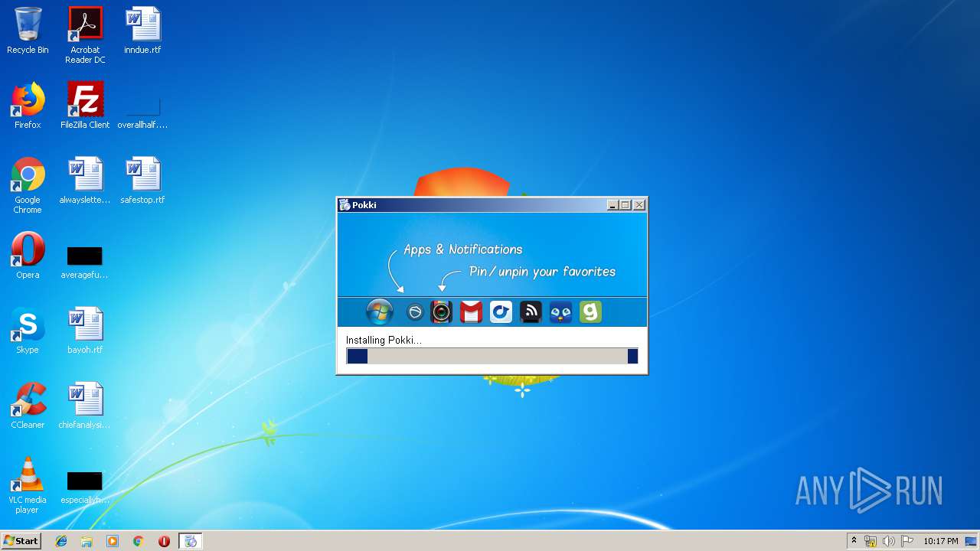Open Google Chrome desktop shortcut
Screen dimensions: 980x551
(28, 185)
